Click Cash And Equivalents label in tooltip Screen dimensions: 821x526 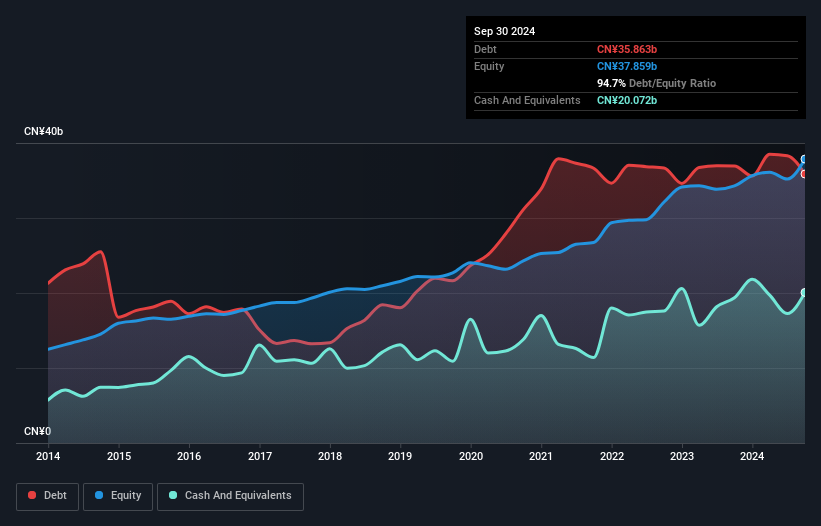point(527,100)
